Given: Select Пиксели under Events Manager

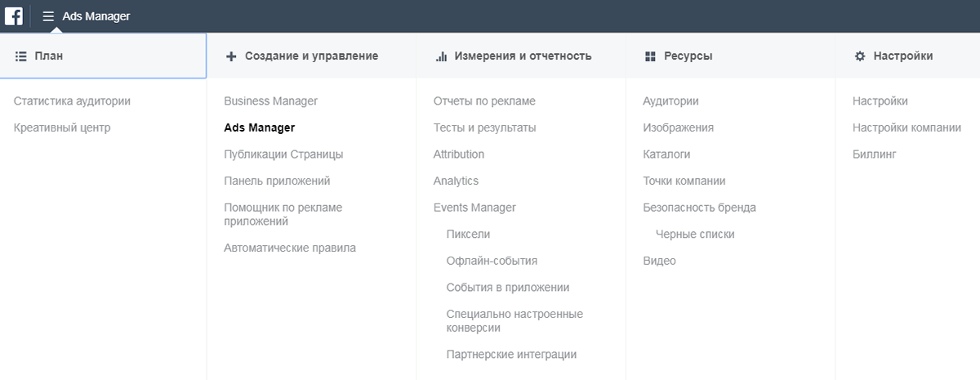Looking at the screenshot, I should click(468, 234).
